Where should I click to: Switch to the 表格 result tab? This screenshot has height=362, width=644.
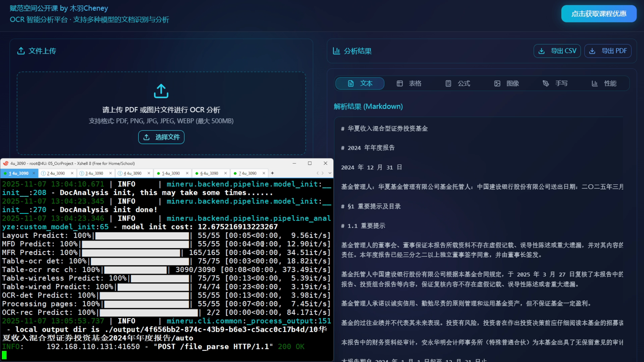pos(409,83)
